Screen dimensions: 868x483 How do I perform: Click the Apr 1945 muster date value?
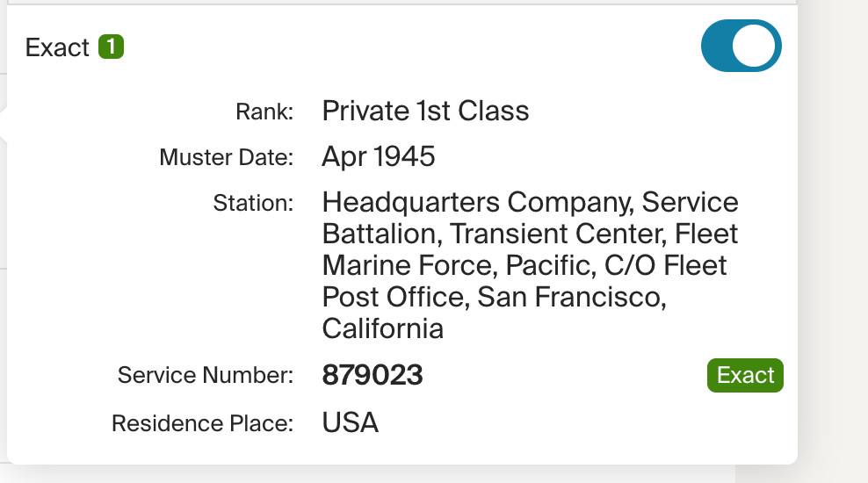379,157
